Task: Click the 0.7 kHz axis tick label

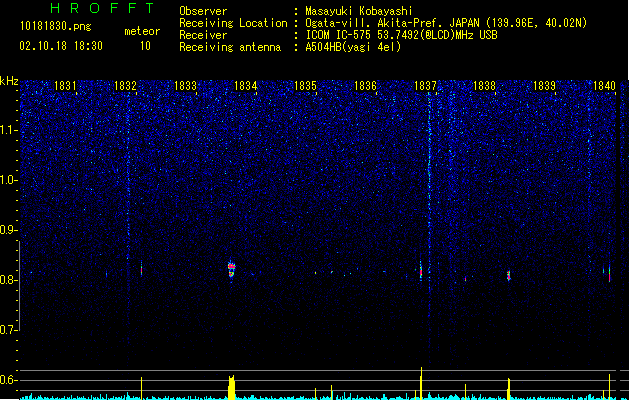Action: pos(8,330)
